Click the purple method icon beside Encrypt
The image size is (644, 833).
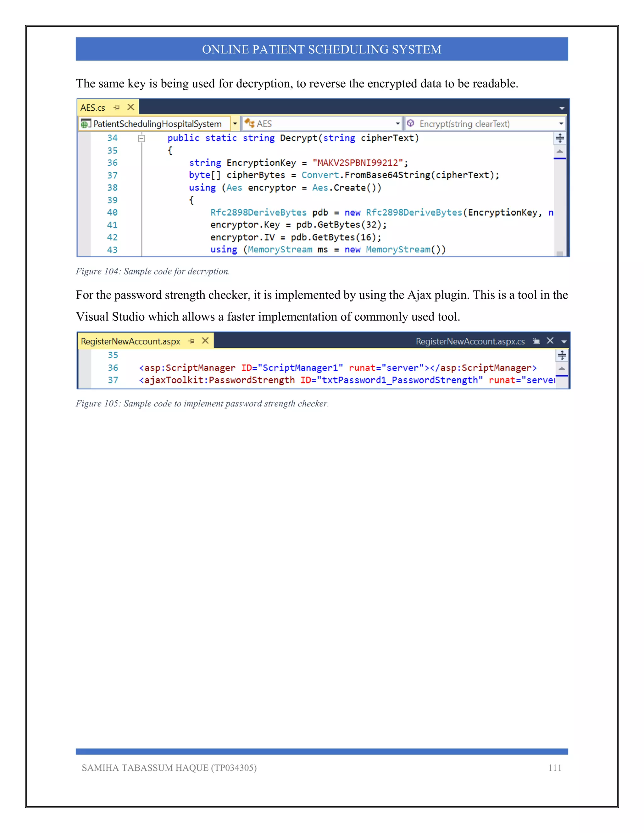tap(410, 123)
